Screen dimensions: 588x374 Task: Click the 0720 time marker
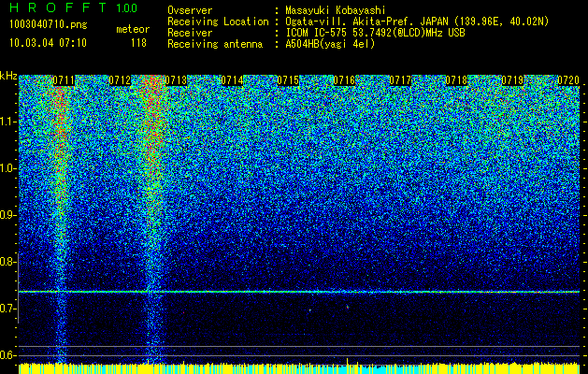coord(568,80)
